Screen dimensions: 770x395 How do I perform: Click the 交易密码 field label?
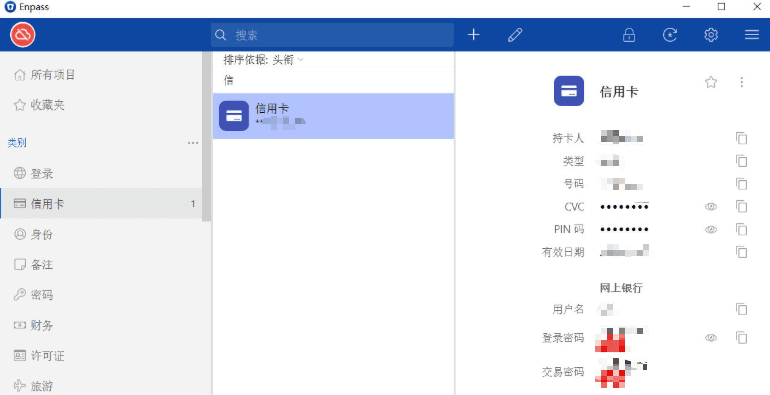point(563,372)
